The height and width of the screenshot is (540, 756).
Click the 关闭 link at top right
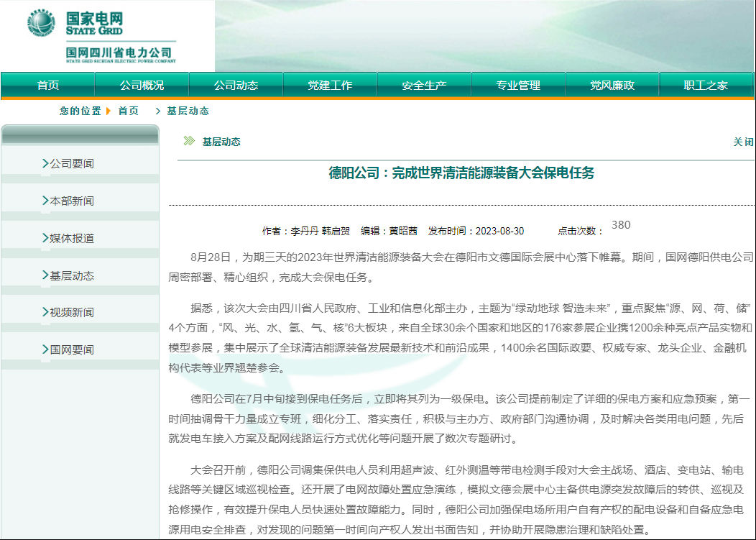tap(744, 142)
